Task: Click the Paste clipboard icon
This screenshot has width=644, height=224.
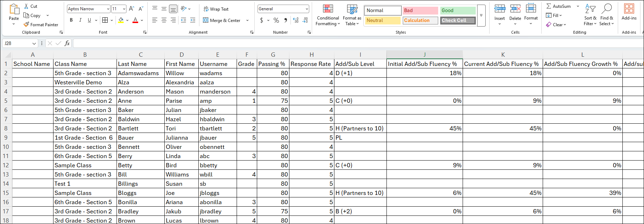Action: (x=14, y=9)
